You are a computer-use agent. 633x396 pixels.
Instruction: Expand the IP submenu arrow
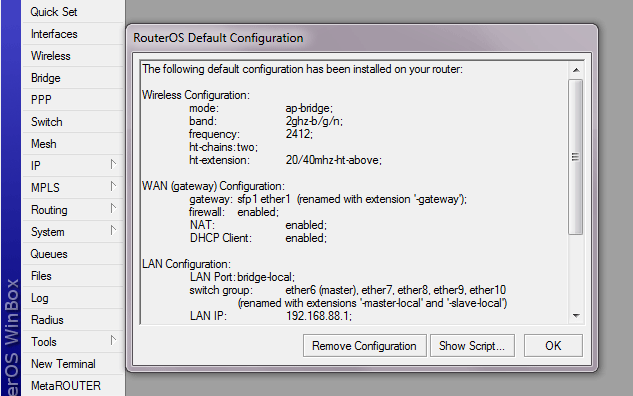(x=113, y=165)
